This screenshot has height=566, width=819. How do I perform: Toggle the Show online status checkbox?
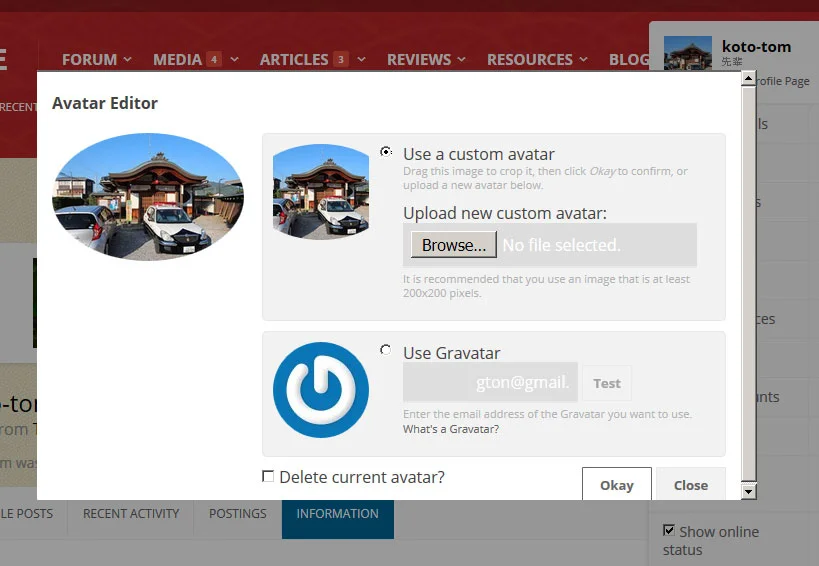669,530
